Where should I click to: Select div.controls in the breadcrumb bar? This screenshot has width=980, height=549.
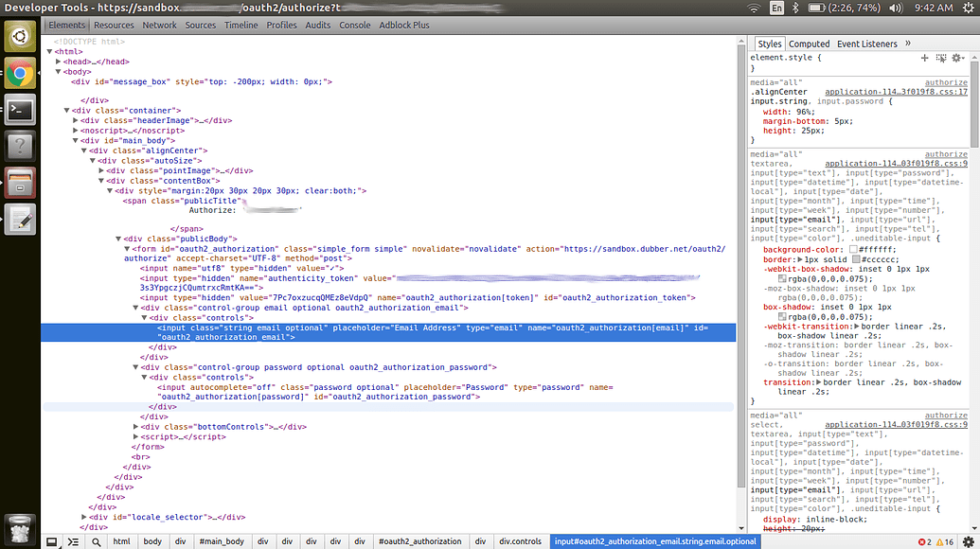521,541
